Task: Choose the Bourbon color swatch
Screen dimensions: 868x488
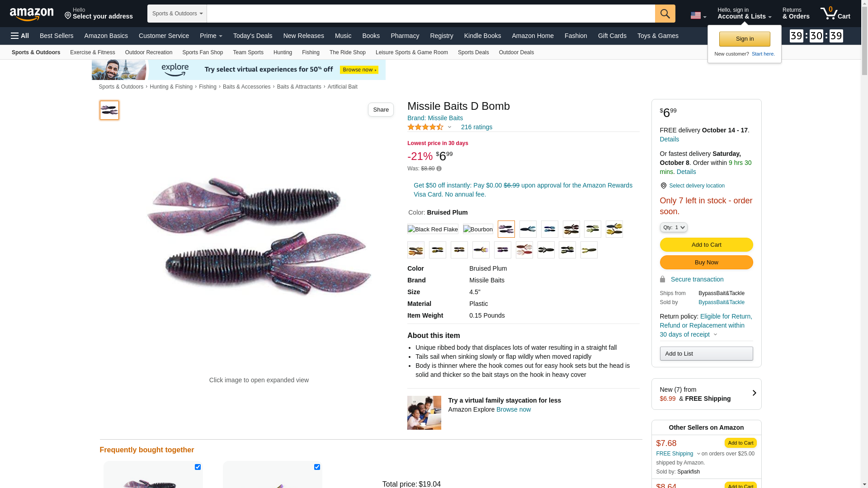Action: [x=478, y=229]
